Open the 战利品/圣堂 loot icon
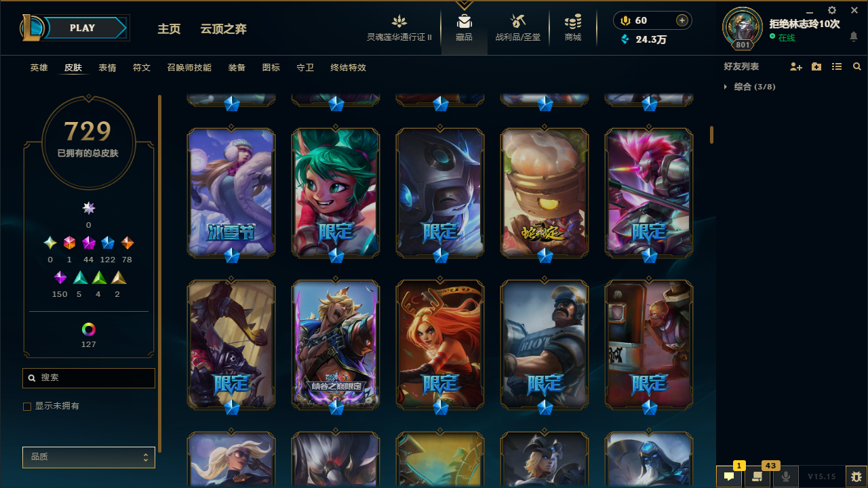This screenshot has height=488, width=868. pos(518,21)
